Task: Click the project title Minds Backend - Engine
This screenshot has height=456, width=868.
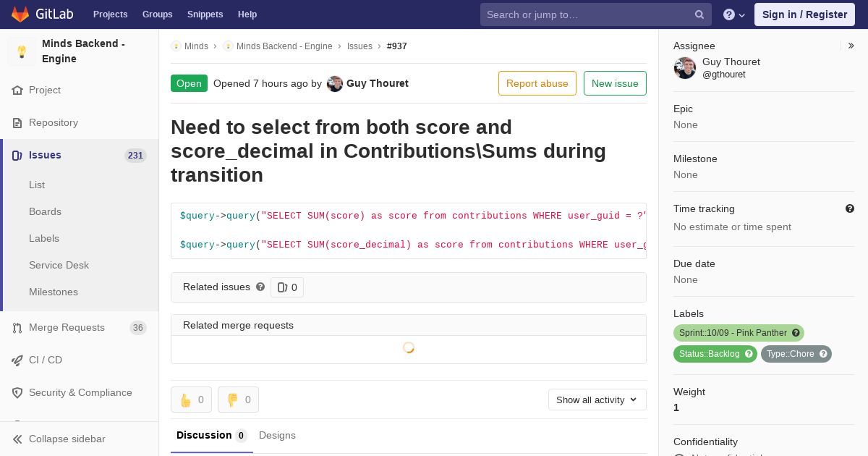Action: click(x=83, y=51)
